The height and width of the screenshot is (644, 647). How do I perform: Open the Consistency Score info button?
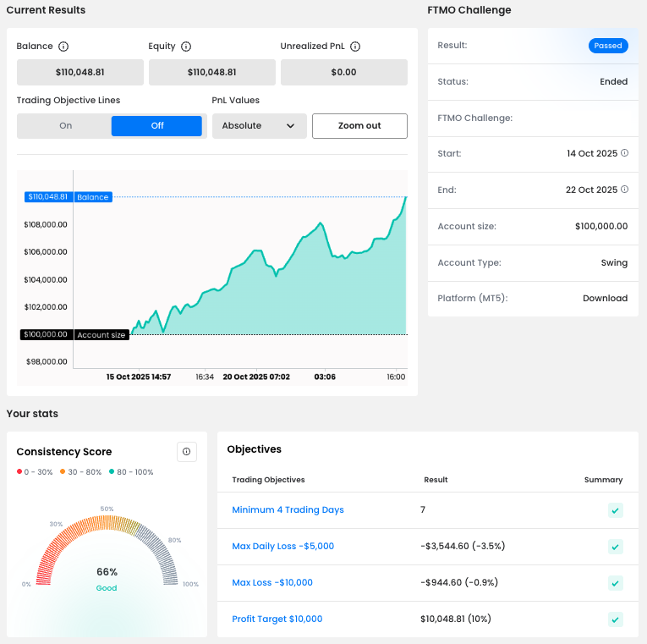point(187,452)
